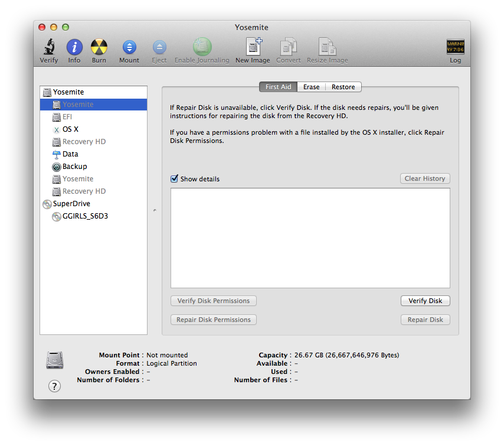This screenshot has height=446, width=504.
Task: Click Verify Disk Permissions button
Action: point(214,301)
